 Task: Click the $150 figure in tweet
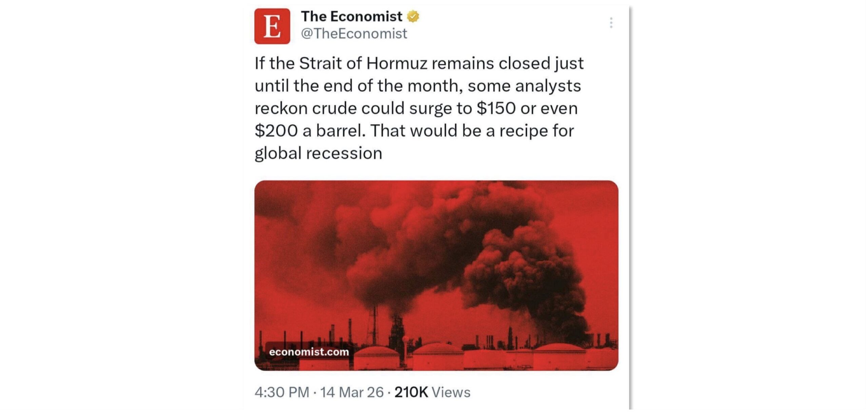click(x=496, y=108)
